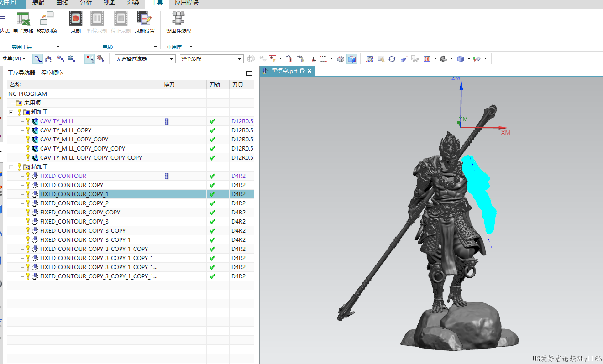603x364 pixels.
Task: Switch to Geometry View
Action: tap(60, 59)
